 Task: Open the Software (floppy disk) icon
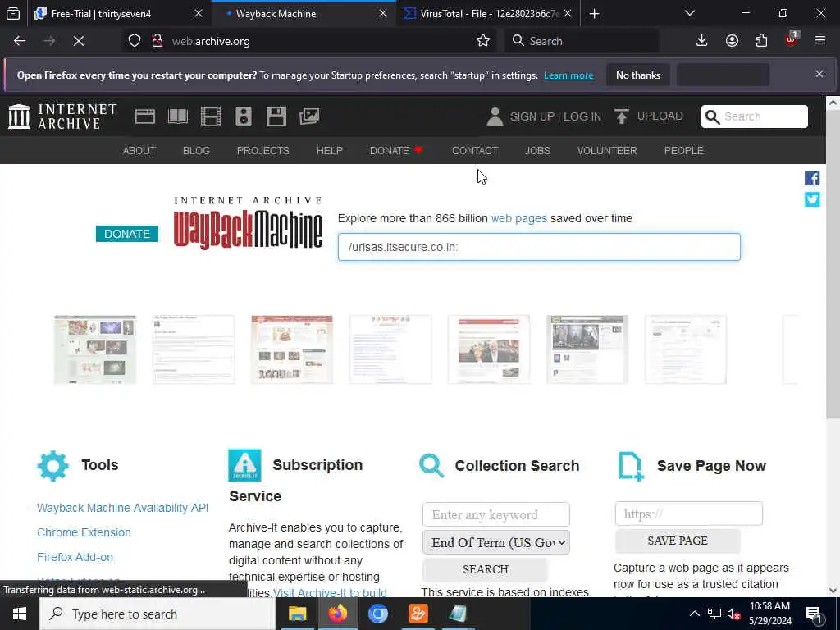point(276,116)
